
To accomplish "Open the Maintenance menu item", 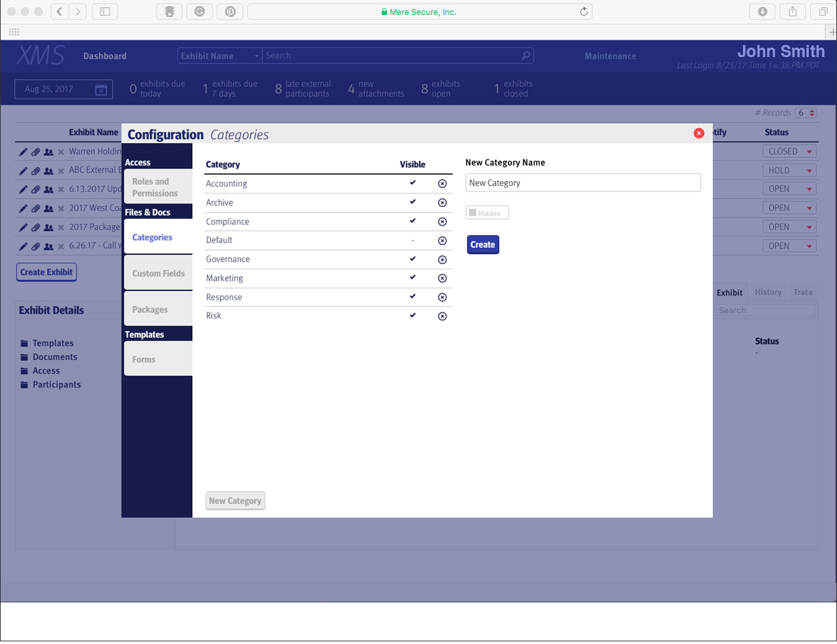I will pos(610,56).
